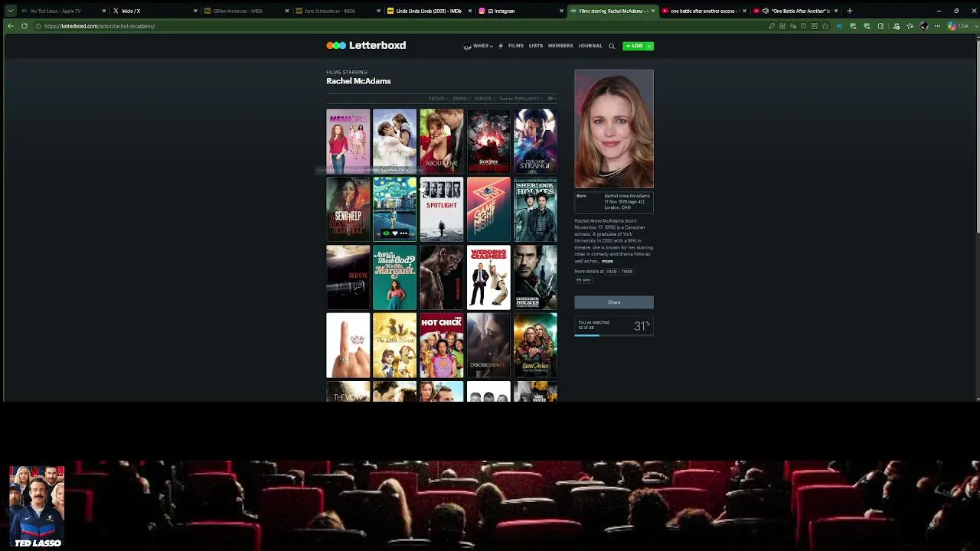Switch to the Inicio / X tab

coord(154,11)
